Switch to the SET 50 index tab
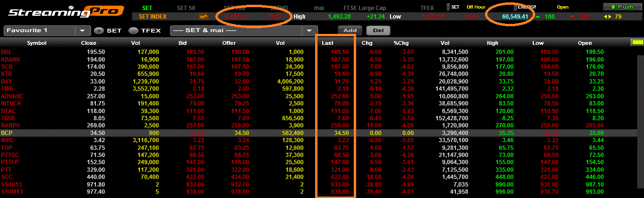This screenshot has height=198, width=644. 186,7
